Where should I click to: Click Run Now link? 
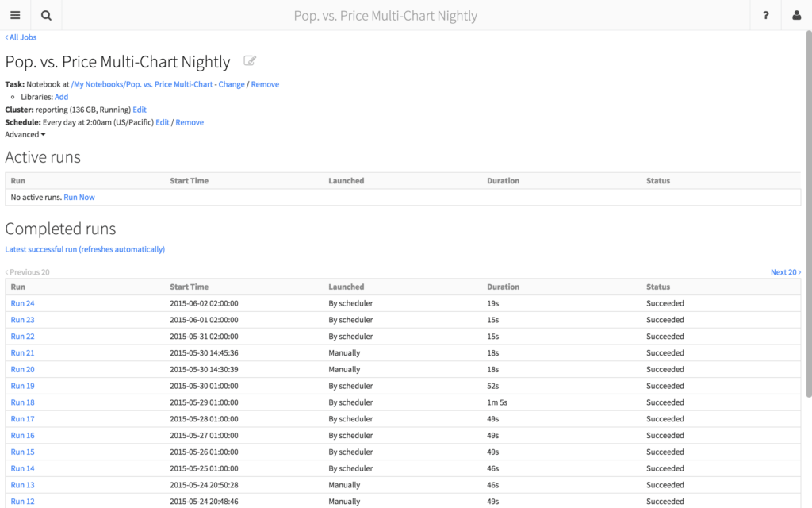(79, 197)
